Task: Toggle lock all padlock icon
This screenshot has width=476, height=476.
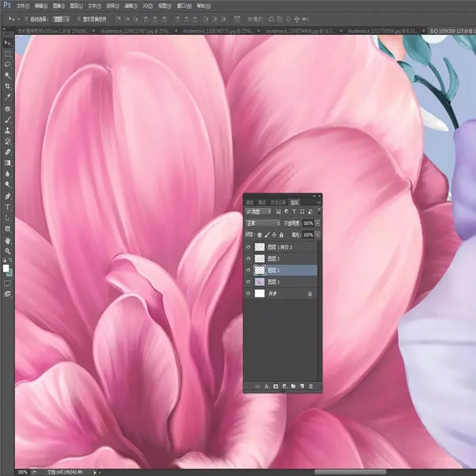Action: tap(281, 235)
